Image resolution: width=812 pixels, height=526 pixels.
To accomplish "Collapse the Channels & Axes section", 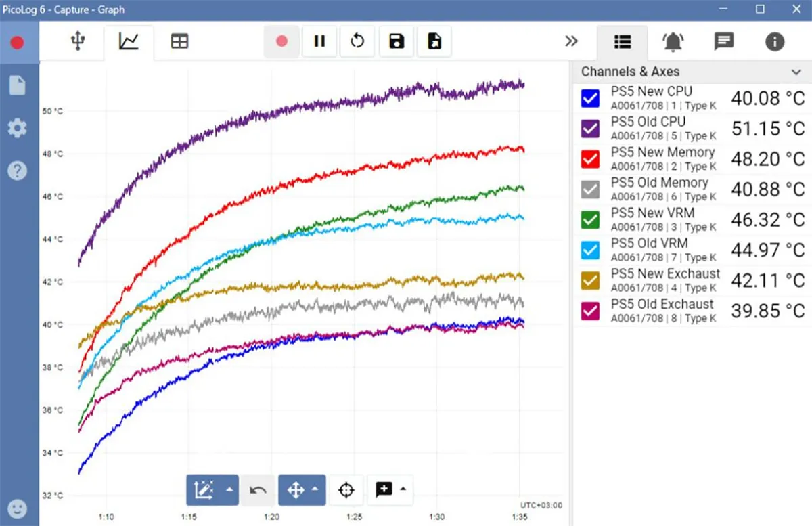I will click(796, 72).
